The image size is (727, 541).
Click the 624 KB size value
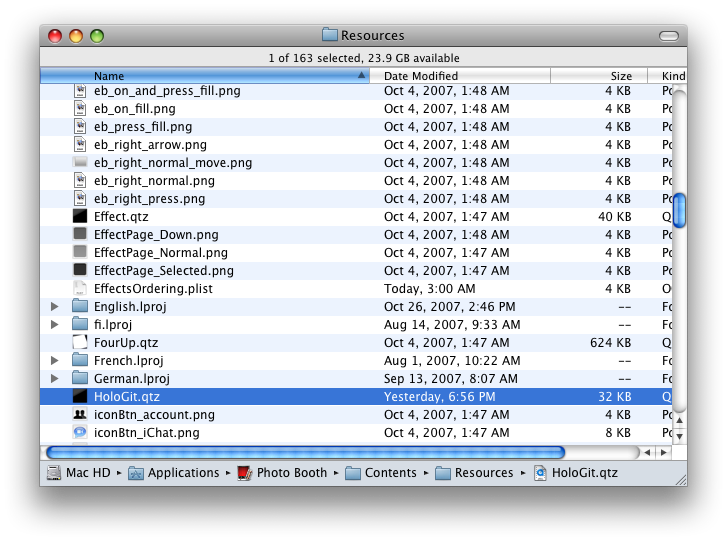coord(610,343)
